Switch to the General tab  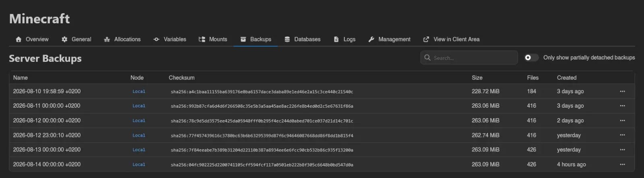pos(76,39)
